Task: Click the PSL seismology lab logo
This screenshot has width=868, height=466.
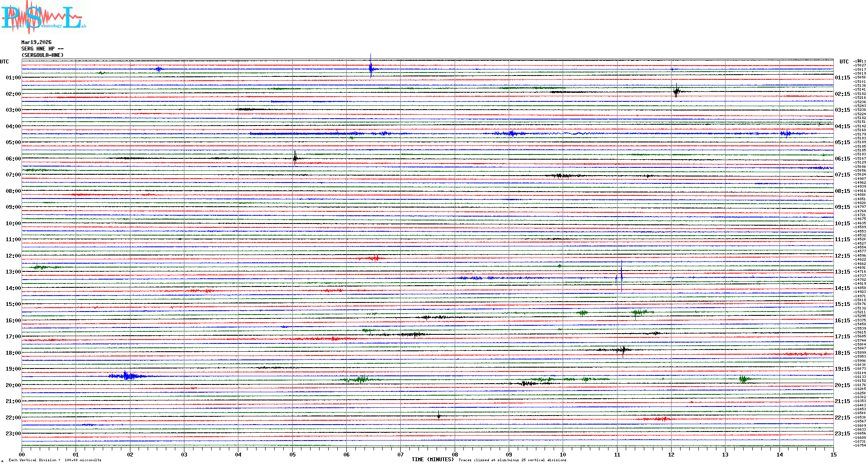Action: (x=43, y=17)
